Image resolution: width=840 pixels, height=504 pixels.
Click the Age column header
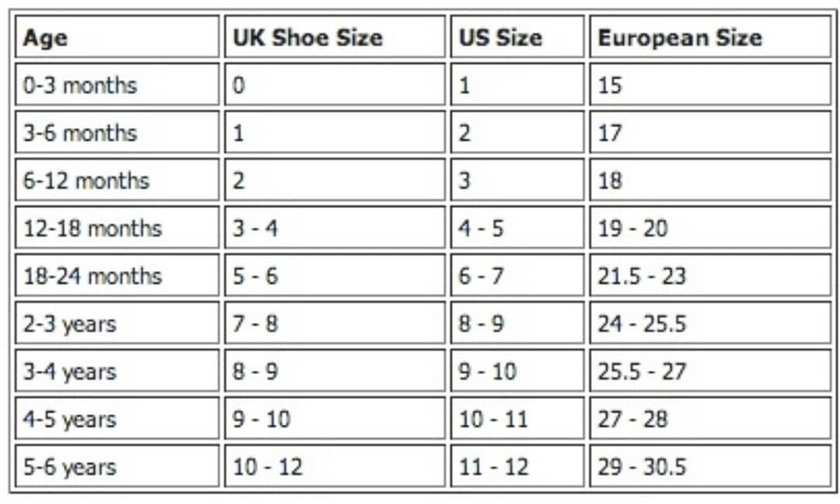coord(117,37)
